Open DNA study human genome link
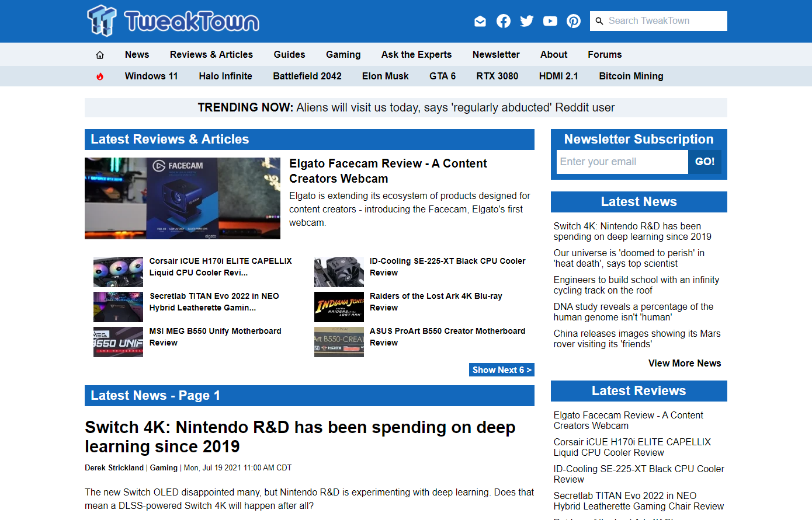The height and width of the screenshot is (520, 812). [x=633, y=312]
